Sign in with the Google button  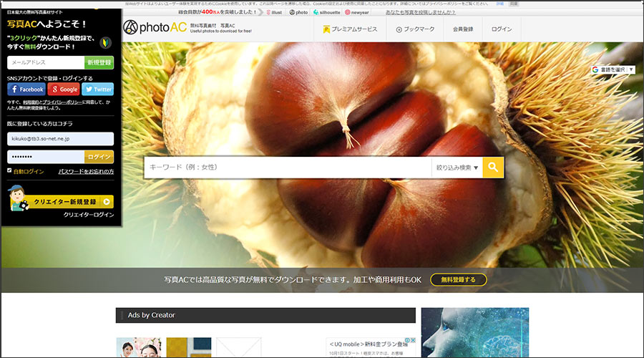(x=64, y=89)
